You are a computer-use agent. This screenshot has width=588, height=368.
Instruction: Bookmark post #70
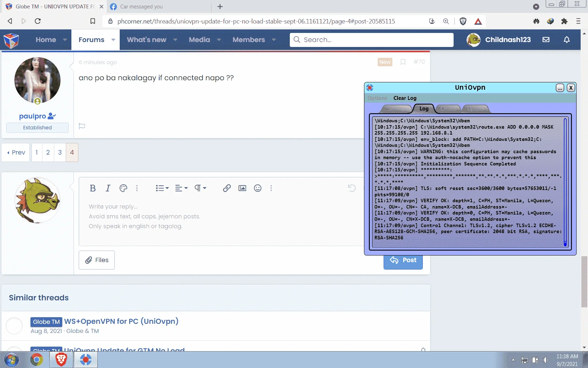click(403, 62)
